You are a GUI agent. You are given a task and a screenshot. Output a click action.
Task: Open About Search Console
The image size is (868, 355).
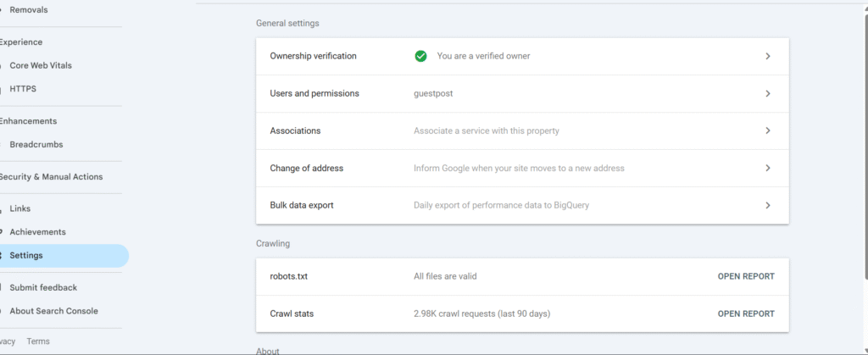[53, 311]
